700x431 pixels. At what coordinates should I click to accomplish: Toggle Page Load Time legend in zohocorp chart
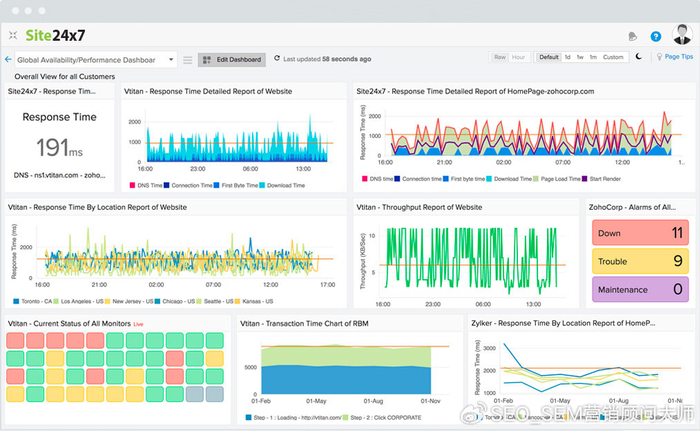coord(557,179)
